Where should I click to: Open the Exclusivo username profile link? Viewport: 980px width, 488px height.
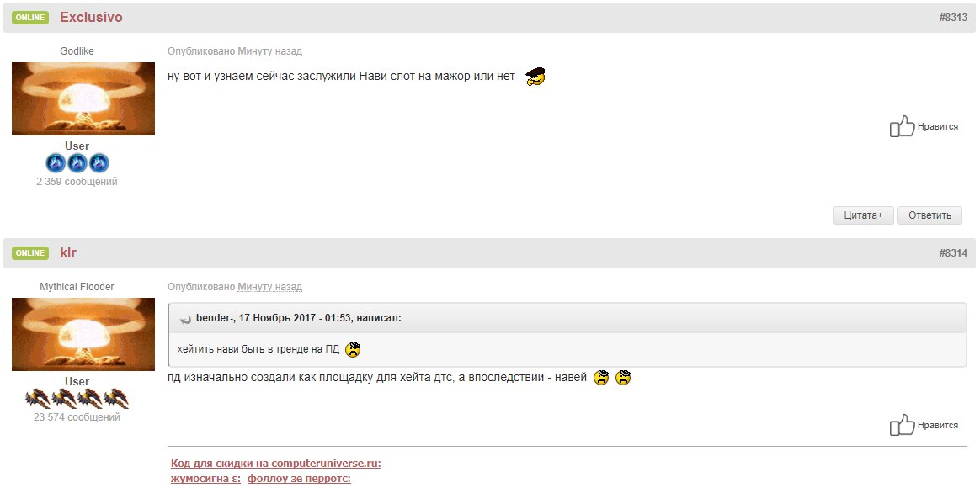91,18
